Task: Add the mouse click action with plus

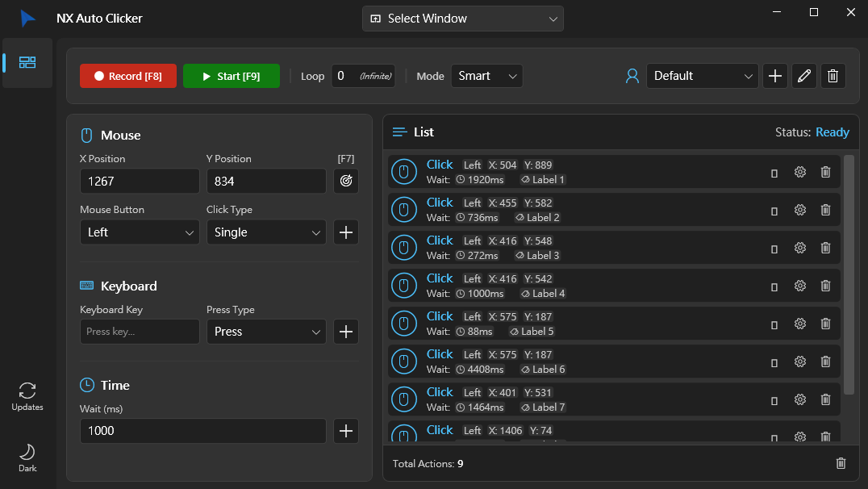Action: tap(346, 232)
